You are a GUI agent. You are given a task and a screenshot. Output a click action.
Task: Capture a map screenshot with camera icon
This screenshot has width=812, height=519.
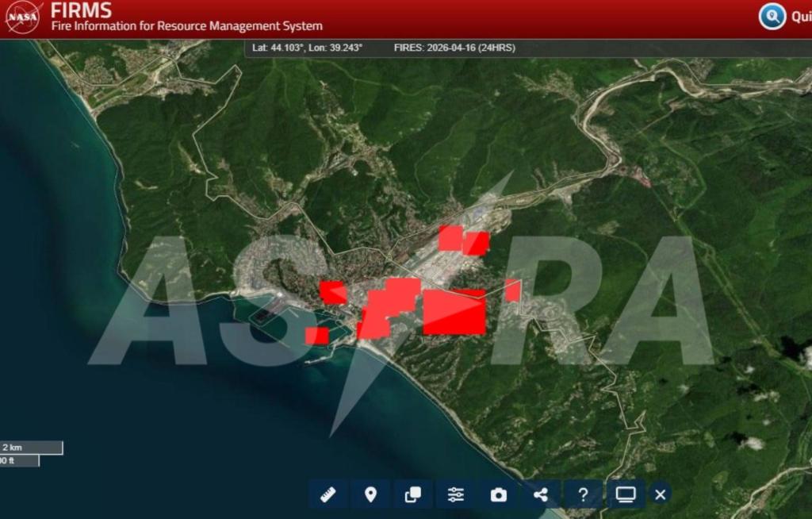[x=498, y=494]
